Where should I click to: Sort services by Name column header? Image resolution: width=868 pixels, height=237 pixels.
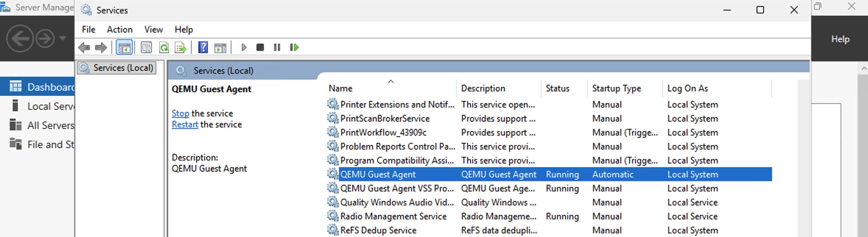pos(340,88)
